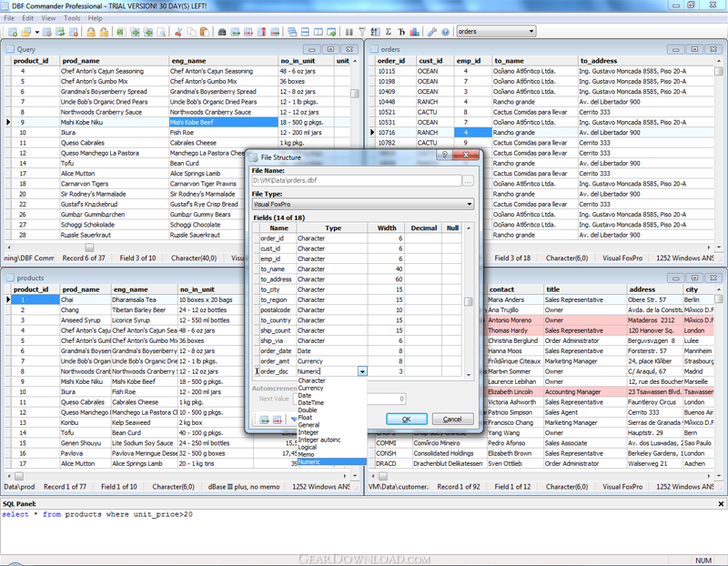Image resolution: width=728 pixels, height=566 pixels.
Task: Click the tile windows vertically toolbar icon
Action: point(318,32)
